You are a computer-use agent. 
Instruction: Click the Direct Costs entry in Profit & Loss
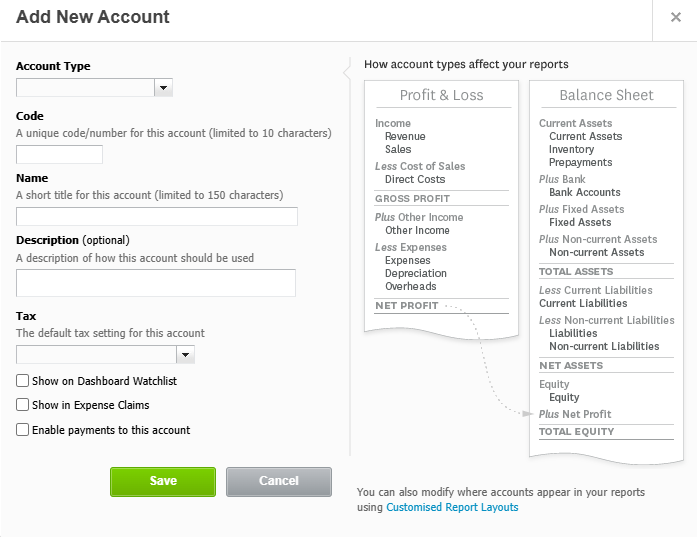pos(415,179)
